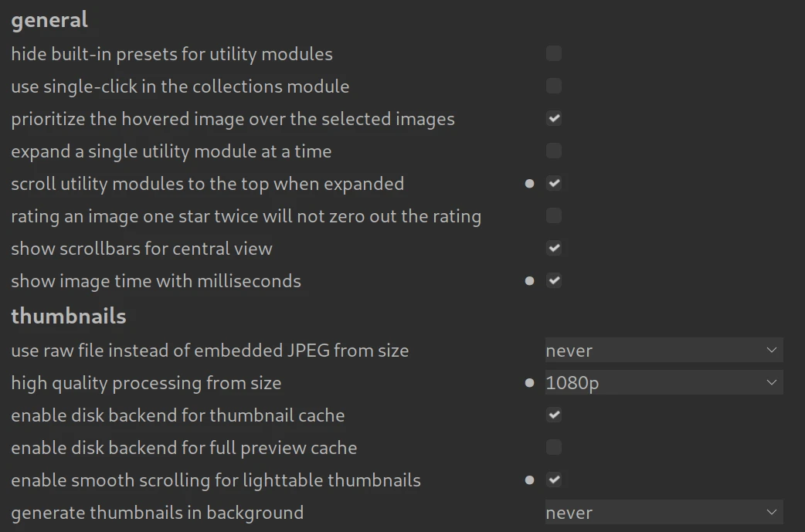The width and height of the screenshot is (805, 532).
Task: Click the changed indicator dot beside high quality processing
Action: pos(529,382)
